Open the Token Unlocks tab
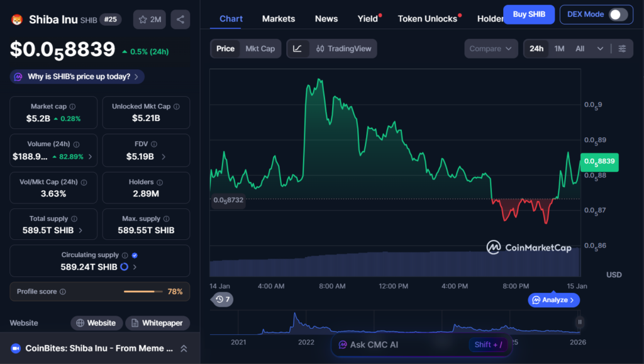 tap(427, 19)
